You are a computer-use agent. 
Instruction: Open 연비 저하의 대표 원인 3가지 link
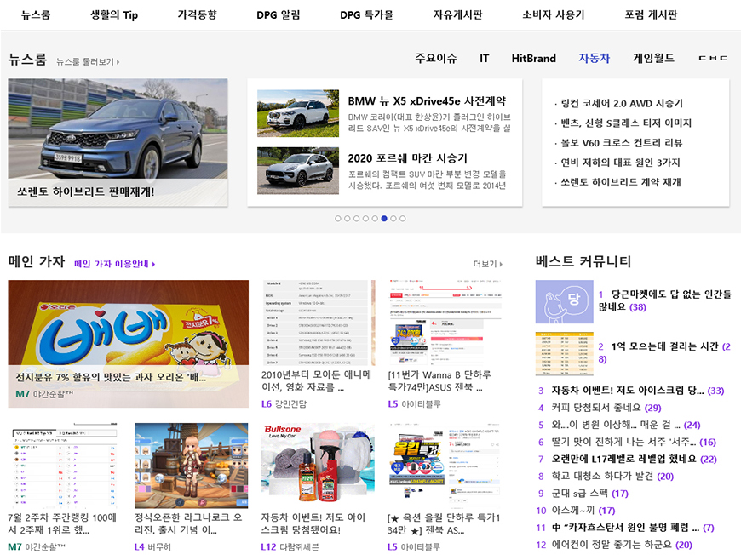pyautogui.click(x=619, y=163)
